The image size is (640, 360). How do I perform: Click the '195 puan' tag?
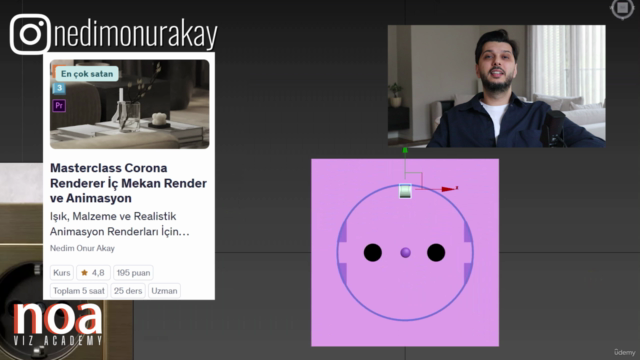point(133,273)
